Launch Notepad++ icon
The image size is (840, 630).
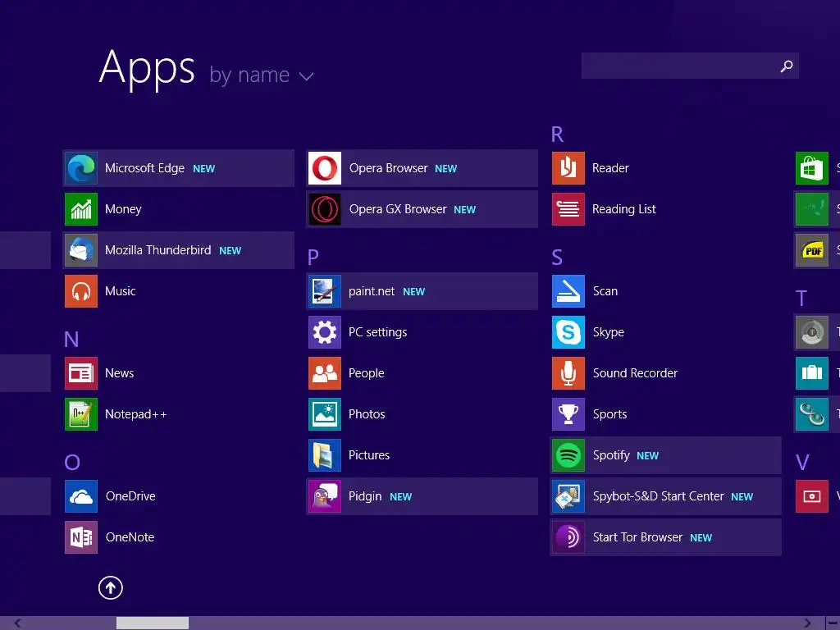pos(81,414)
